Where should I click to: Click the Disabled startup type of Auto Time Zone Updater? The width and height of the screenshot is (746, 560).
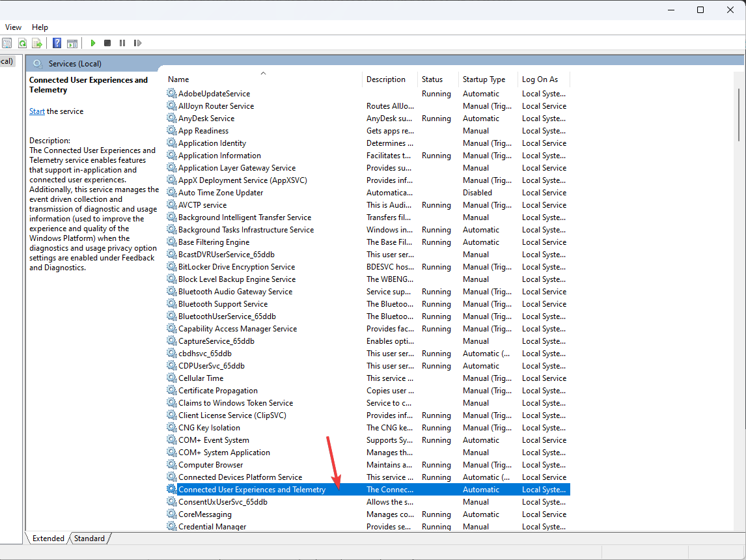[478, 193]
